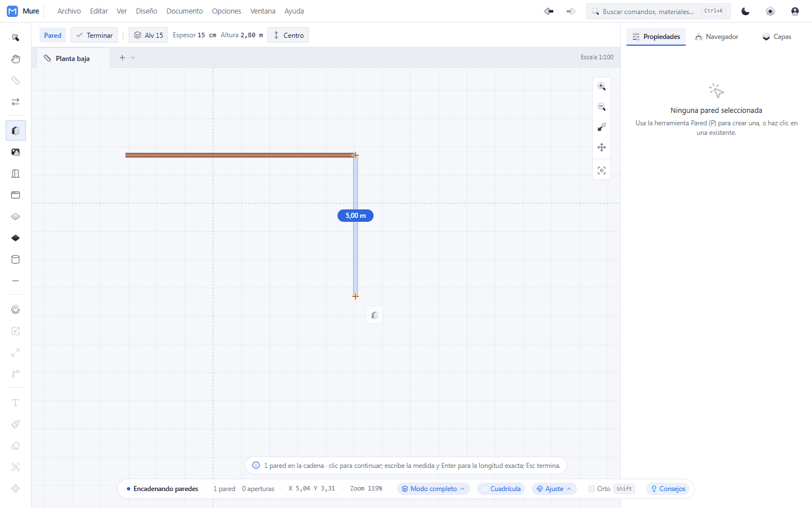Screen dimensions: 812x508
Task: Click the focus frame canvas button
Action: click(x=602, y=170)
